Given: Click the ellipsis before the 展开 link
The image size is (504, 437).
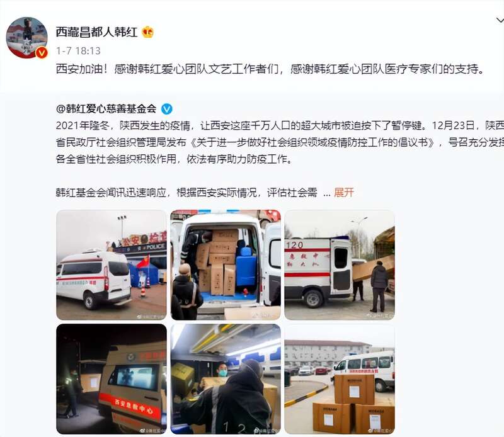Looking at the screenshot, I should (x=326, y=194).
